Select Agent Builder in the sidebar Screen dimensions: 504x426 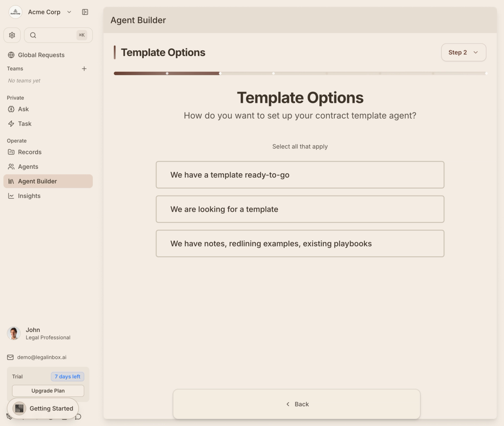click(48, 181)
